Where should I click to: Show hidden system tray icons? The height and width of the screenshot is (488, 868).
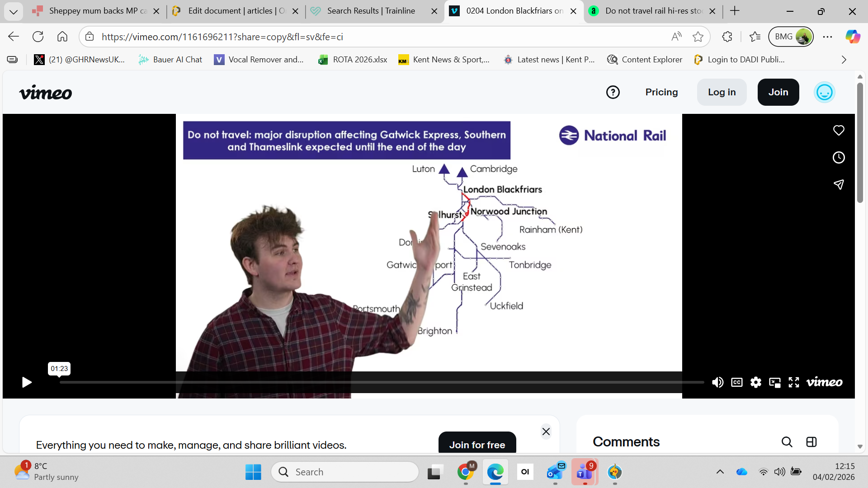(720, 472)
